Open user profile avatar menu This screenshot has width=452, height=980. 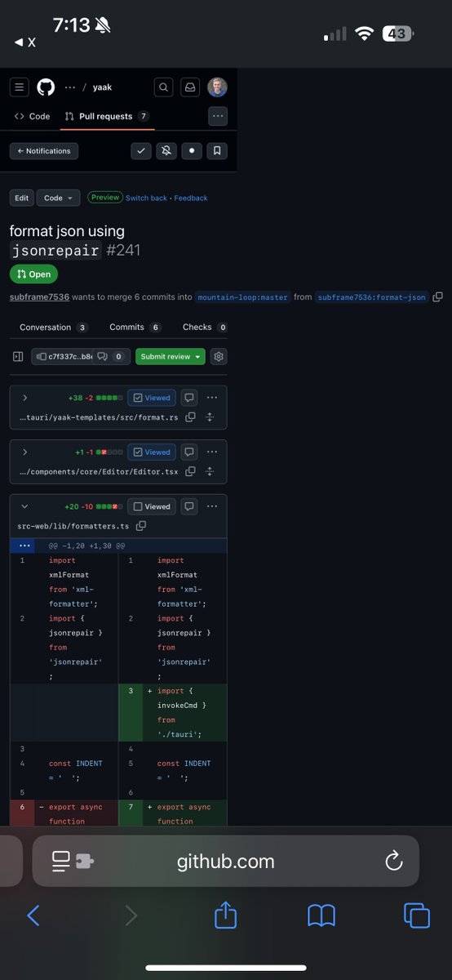pos(217,87)
